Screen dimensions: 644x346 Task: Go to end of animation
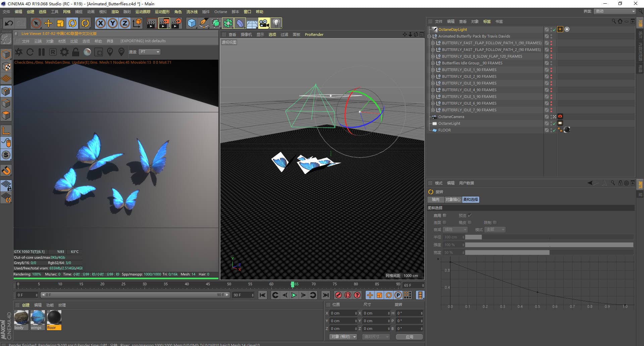point(325,295)
